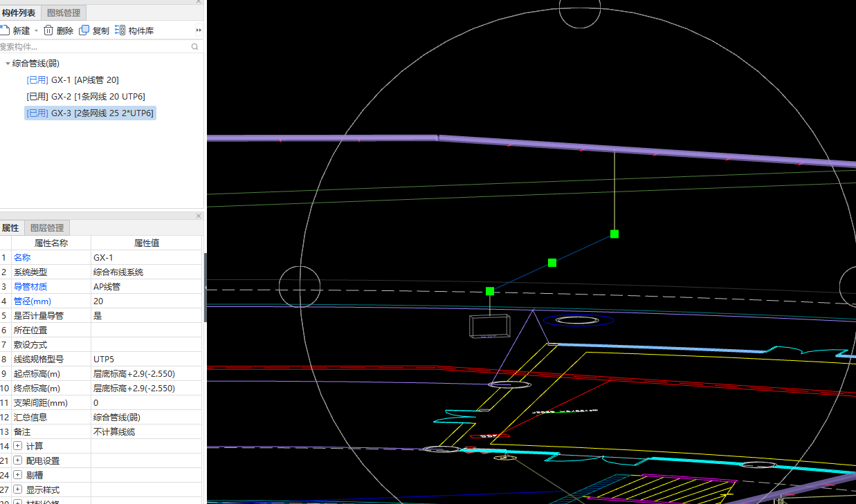
Task: Collapse the 综合管线(弱) tree node
Action: (x=7, y=64)
